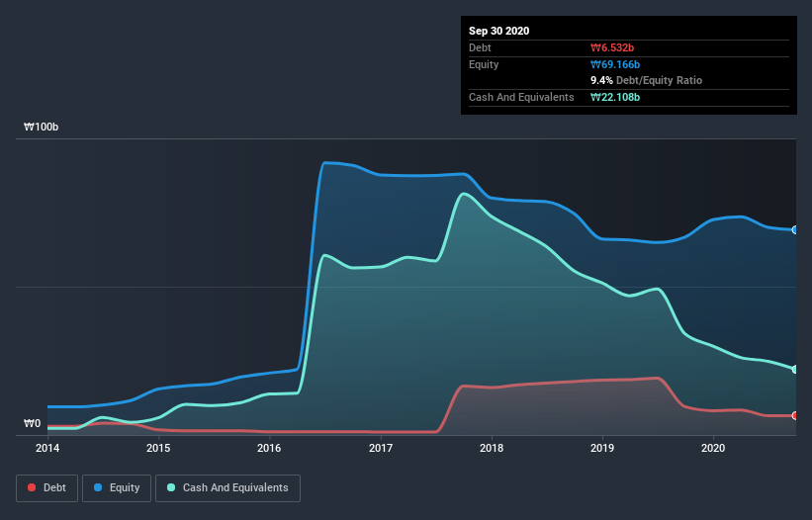Click the ₩0 y-axis label
The width and height of the screenshot is (812, 520).
coord(32,423)
